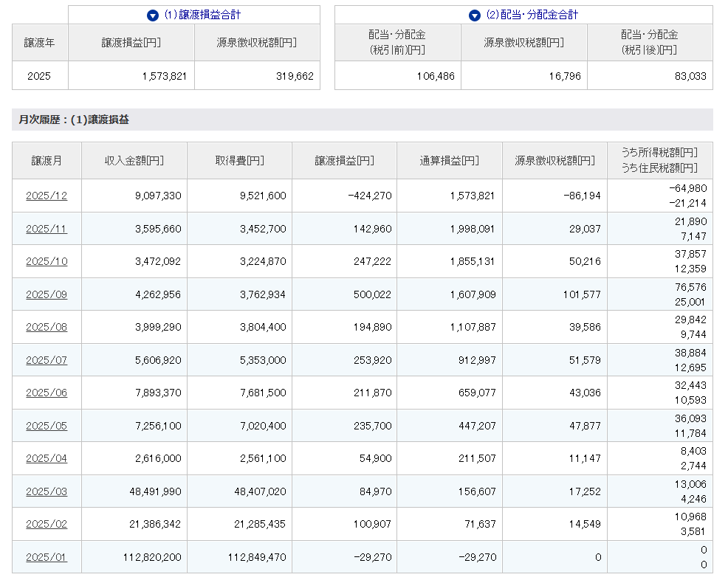This screenshot has width=728, height=580.
Task: Click the blue arrow icon beside 配当・分配金合計
Action: coord(475,15)
